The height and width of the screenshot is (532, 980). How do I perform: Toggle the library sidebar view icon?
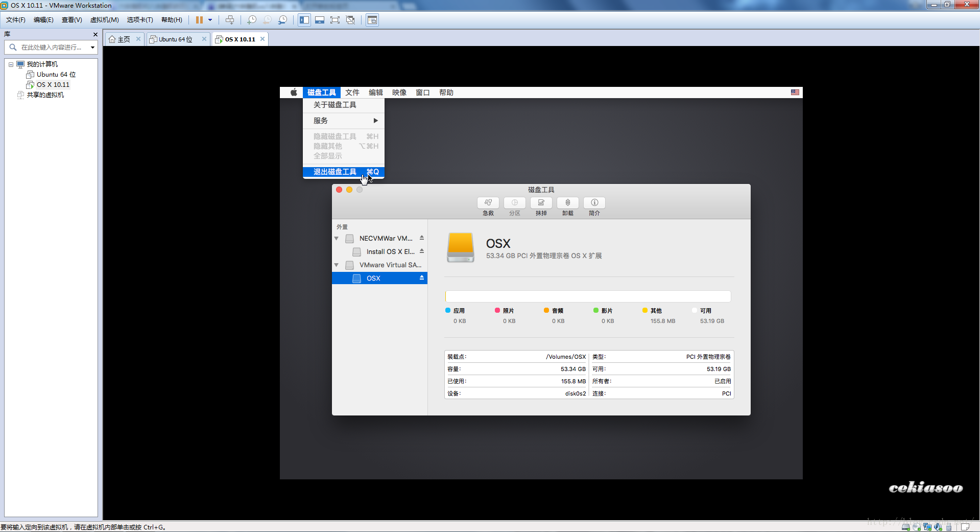point(304,20)
